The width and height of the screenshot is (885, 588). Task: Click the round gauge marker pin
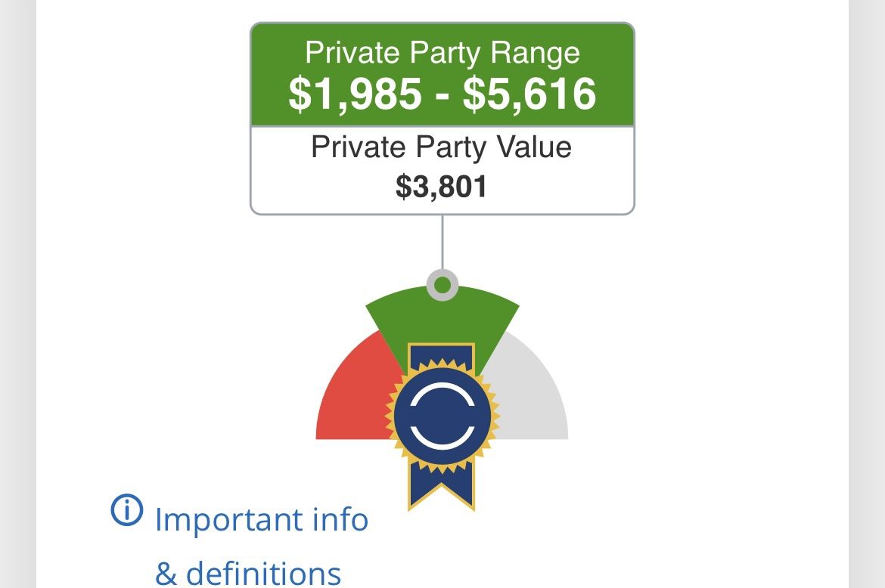point(442,285)
